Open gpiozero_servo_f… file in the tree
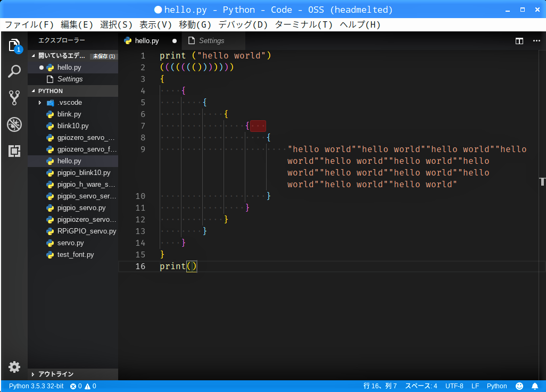The height and width of the screenshot is (392, 546). coord(73,149)
